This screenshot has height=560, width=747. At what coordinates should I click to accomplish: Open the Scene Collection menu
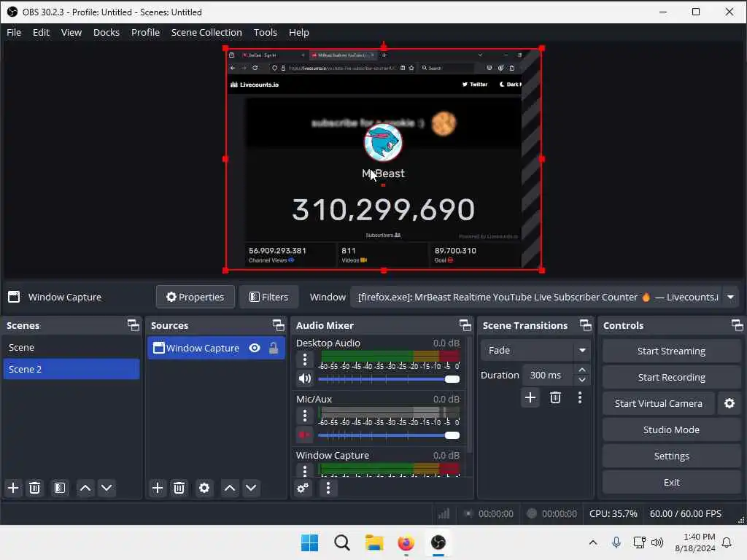[206, 32]
